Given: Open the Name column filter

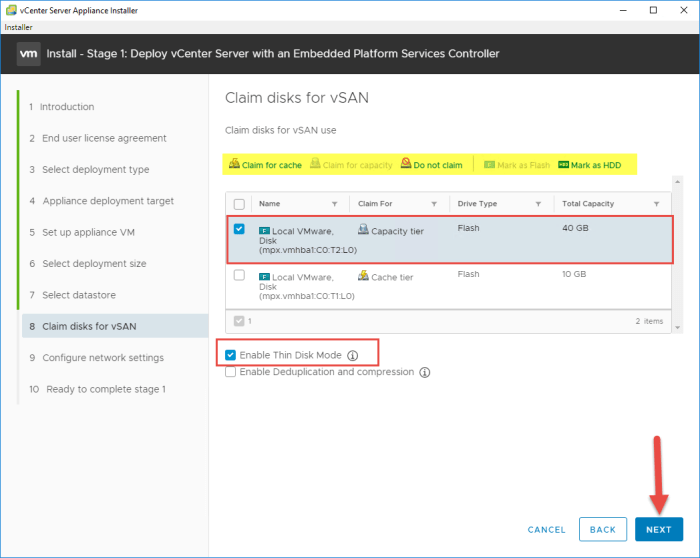Looking at the screenshot, I should 334,204.
